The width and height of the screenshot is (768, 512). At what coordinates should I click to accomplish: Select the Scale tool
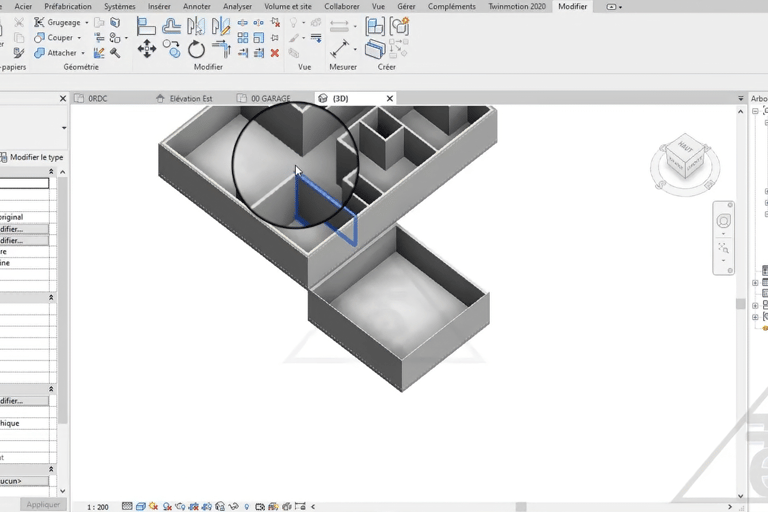(259, 38)
